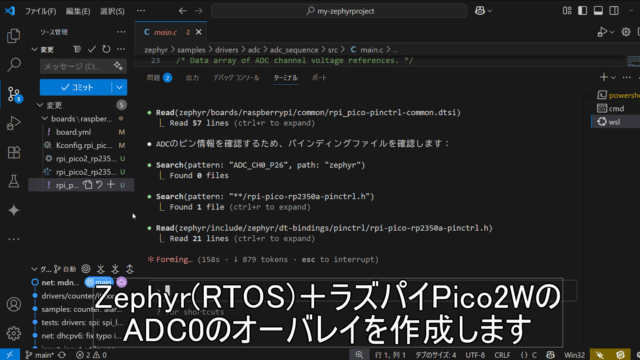The height and width of the screenshot is (360, 640).
Task: Refresh source control changes
Action: [106, 49]
